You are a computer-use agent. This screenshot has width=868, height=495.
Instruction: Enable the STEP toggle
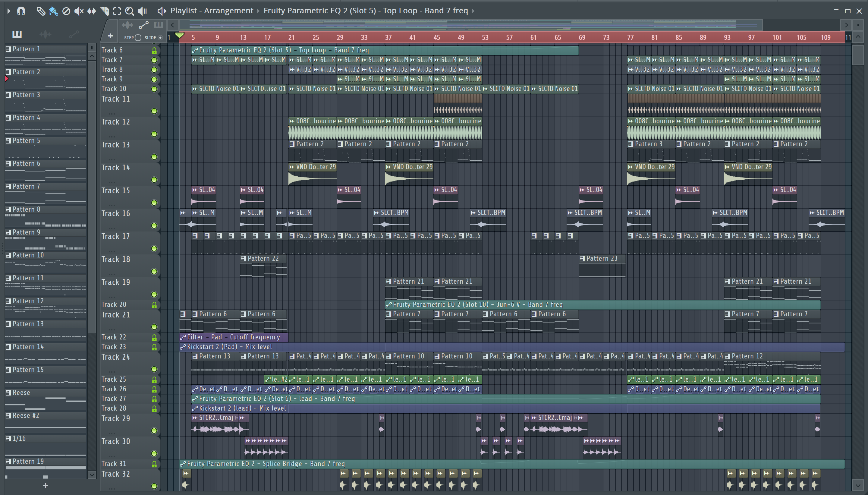click(138, 38)
